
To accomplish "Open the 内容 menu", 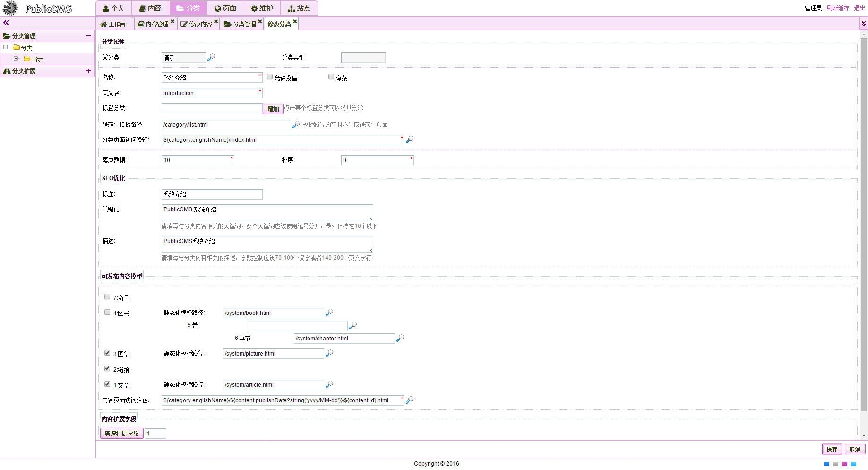I will point(150,8).
